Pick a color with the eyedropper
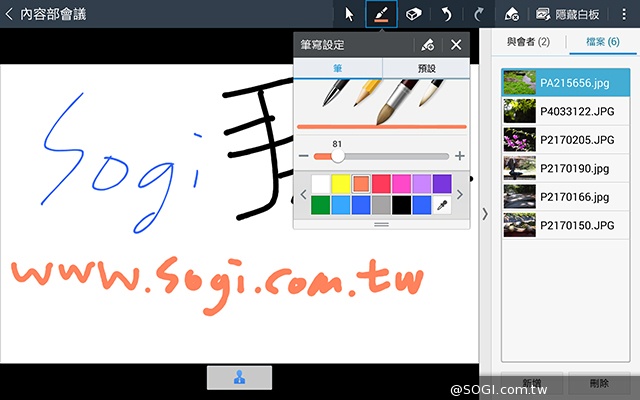Viewport: 640px width, 400px height. point(441,205)
